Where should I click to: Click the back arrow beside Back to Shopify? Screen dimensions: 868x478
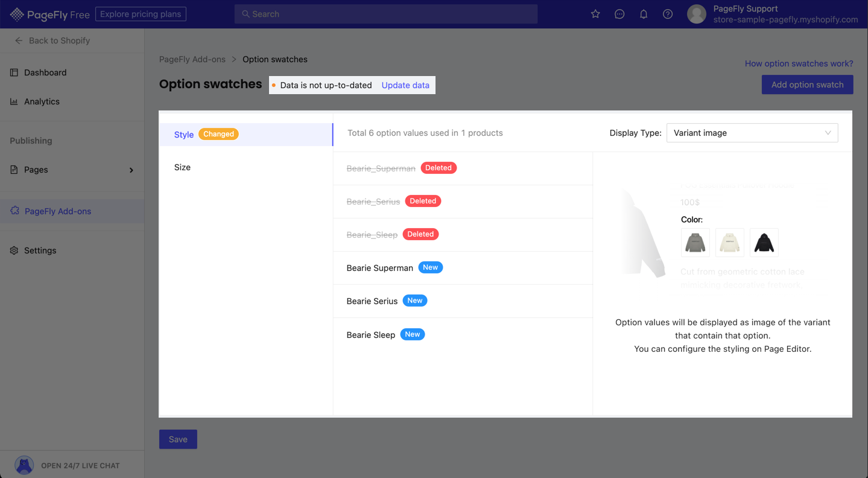coord(19,40)
